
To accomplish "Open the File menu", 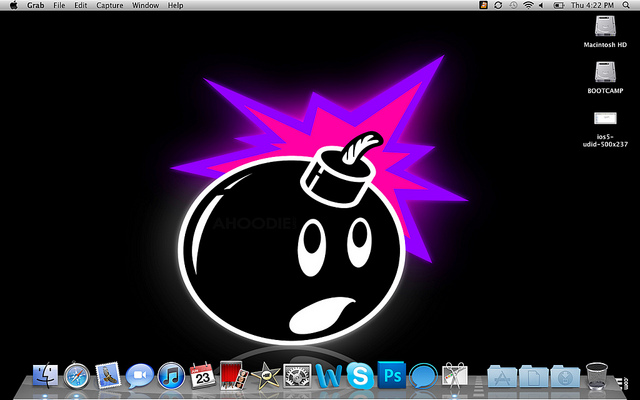I will (59, 5).
